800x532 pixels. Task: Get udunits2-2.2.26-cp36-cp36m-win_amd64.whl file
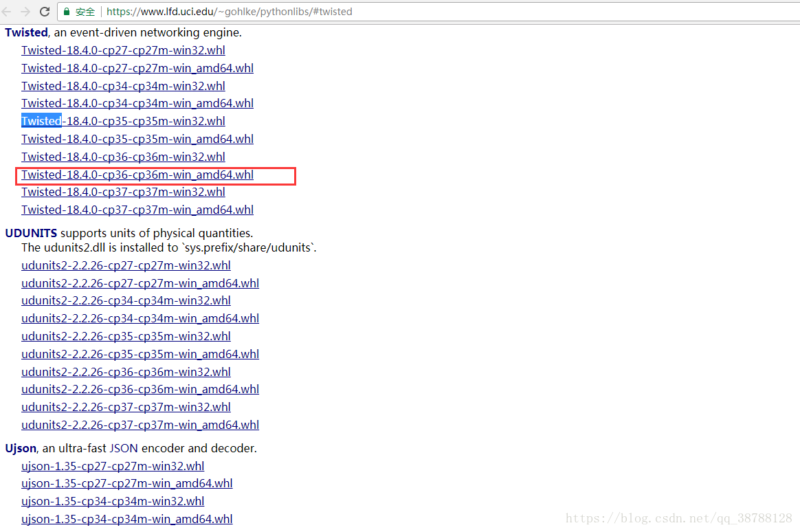click(x=140, y=390)
